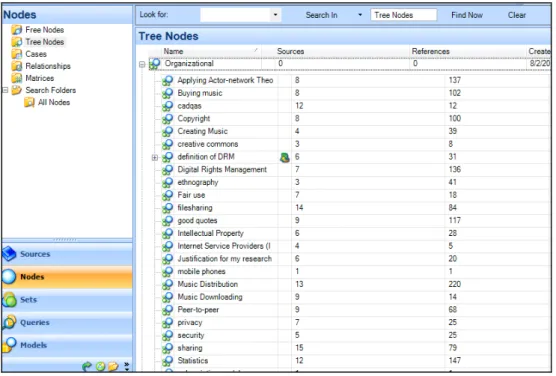Click the Search Folders folder icon
Viewport: 556px width, 376px height.
pyautogui.click(x=17, y=90)
